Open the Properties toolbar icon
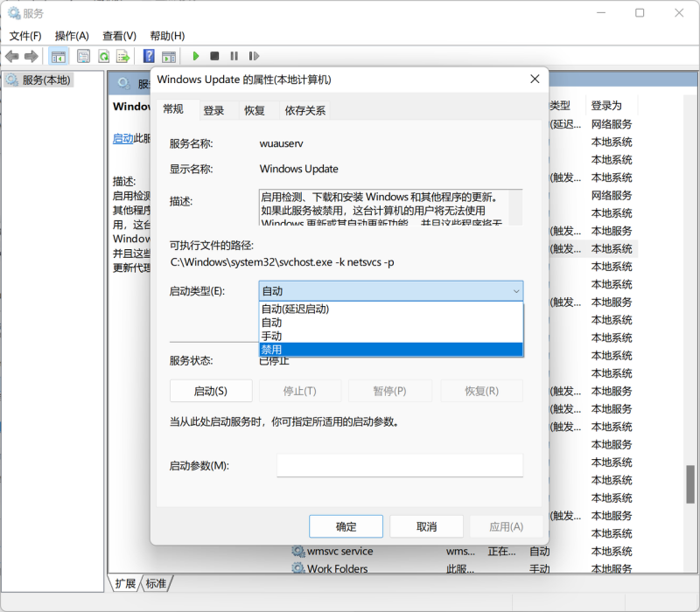700x612 pixels. tap(83, 56)
